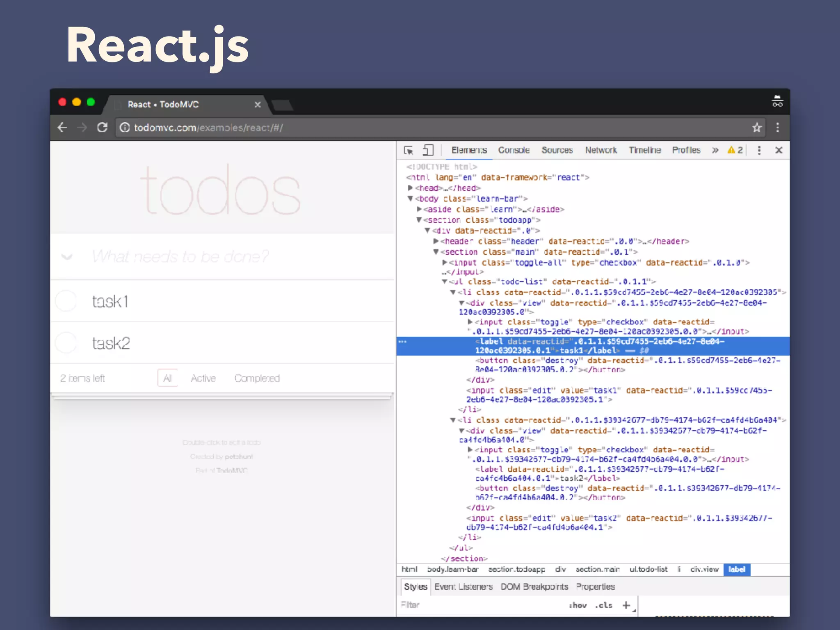
Task: Select the task2 todo label
Action: pyautogui.click(x=111, y=343)
